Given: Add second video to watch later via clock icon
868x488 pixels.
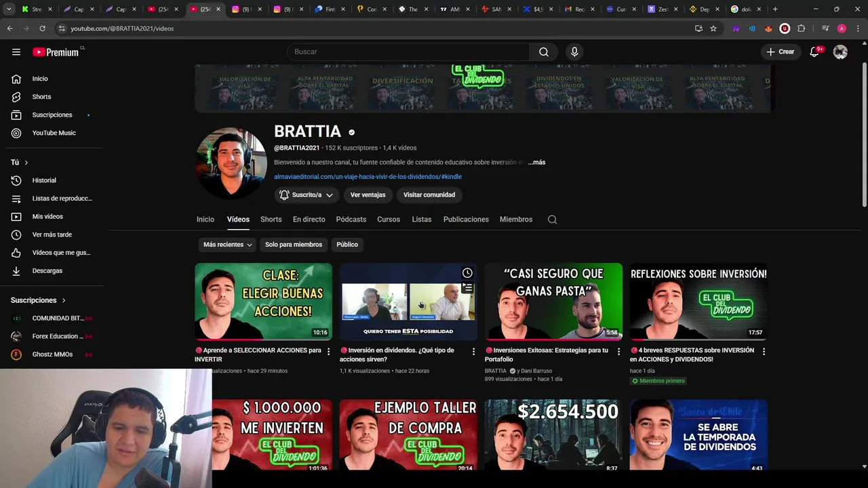Looking at the screenshot, I should pos(467,273).
